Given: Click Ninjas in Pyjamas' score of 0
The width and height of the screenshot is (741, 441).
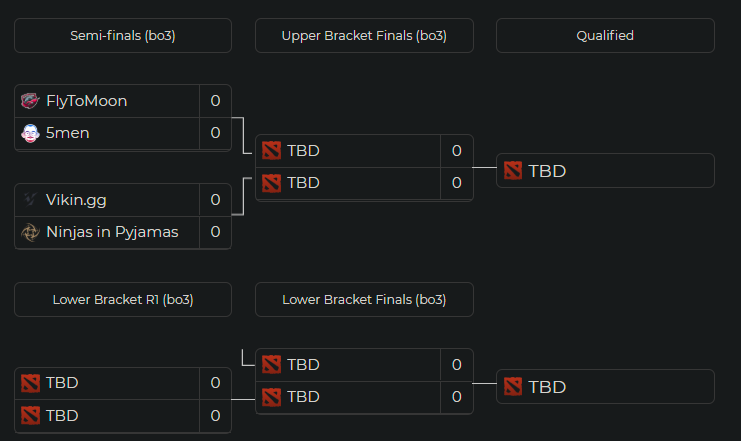Looking at the screenshot, I should point(215,232).
